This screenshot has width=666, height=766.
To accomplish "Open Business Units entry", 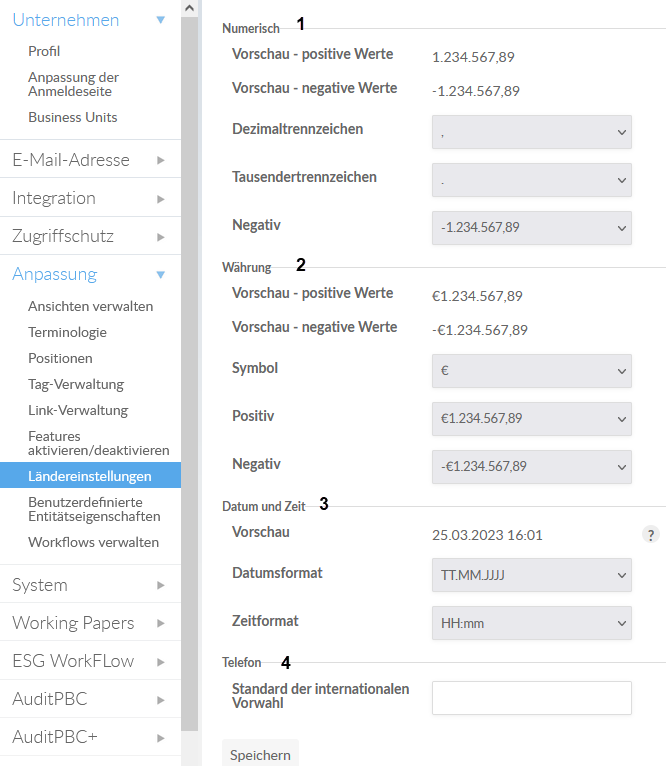I will tap(72, 117).
